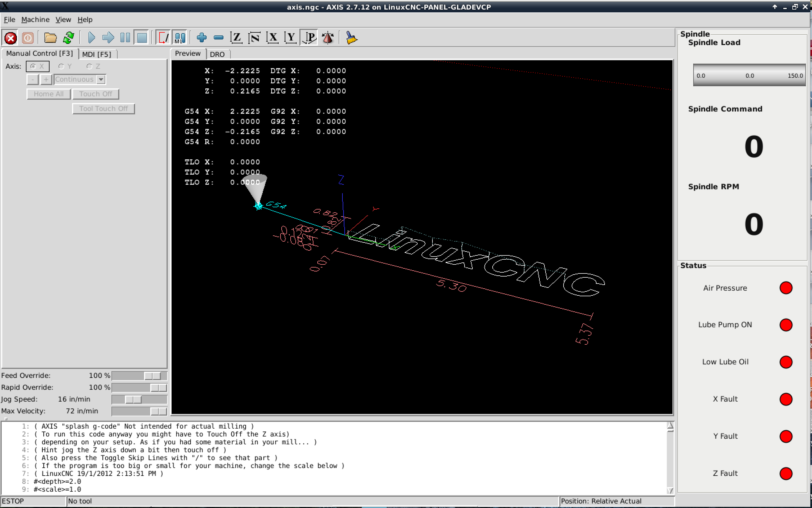The image size is (812, 508).
Task: Adjust the Feed Override slider
Action: pos(139,376)
